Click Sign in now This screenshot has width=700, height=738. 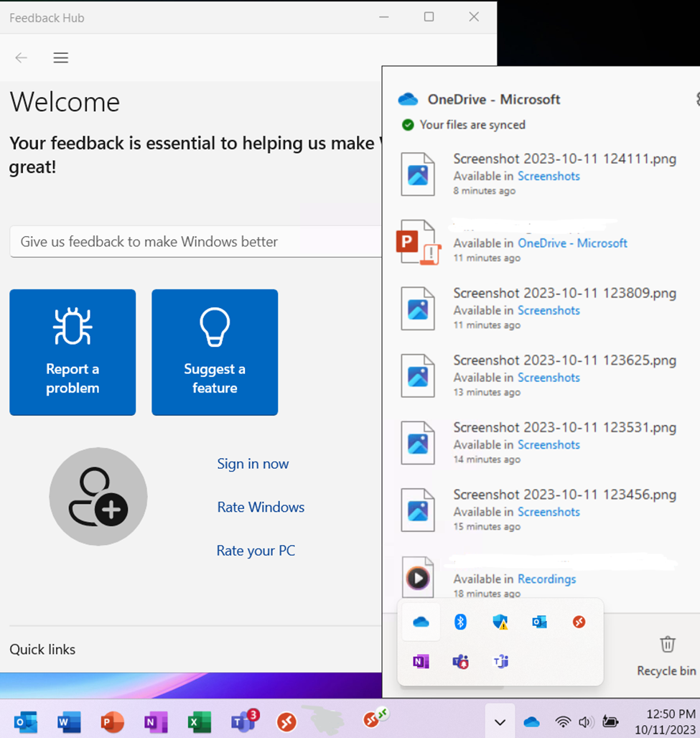(x=253, y=464)
